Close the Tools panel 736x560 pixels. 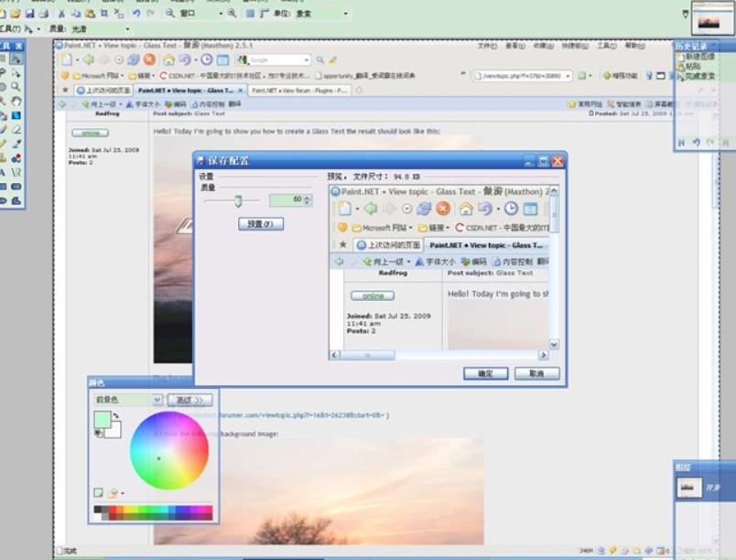click(x=18, y=46)
